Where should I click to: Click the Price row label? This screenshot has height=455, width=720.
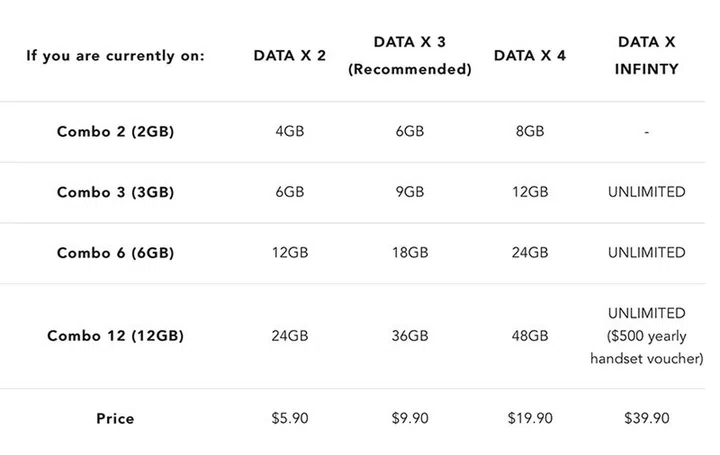[x=115, y=418]
